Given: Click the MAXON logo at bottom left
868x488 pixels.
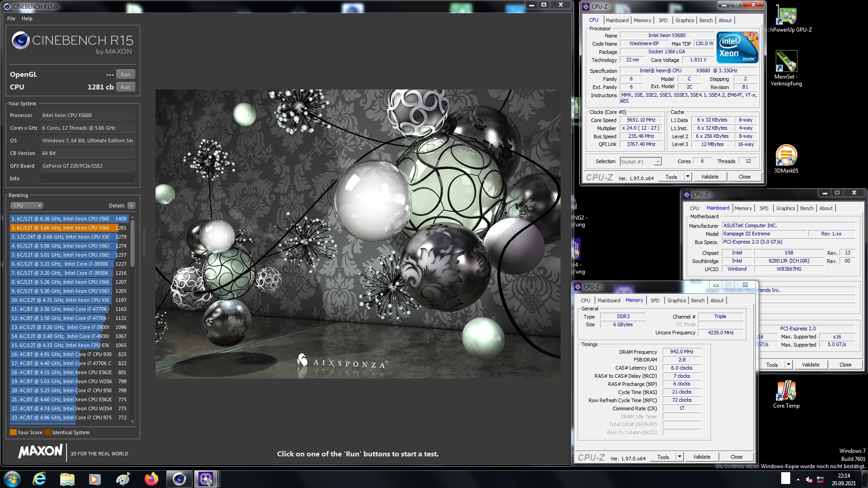Looking at the screenshot, I should 40,451.
